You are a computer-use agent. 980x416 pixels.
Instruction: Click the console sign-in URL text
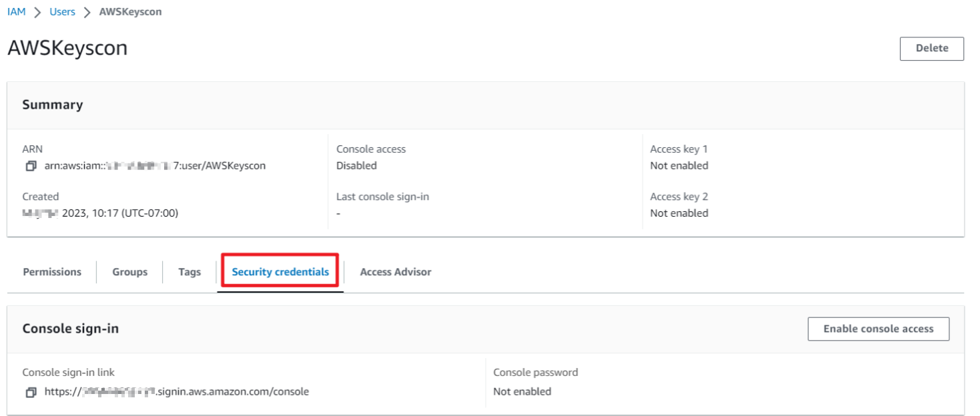coord(177,392)
